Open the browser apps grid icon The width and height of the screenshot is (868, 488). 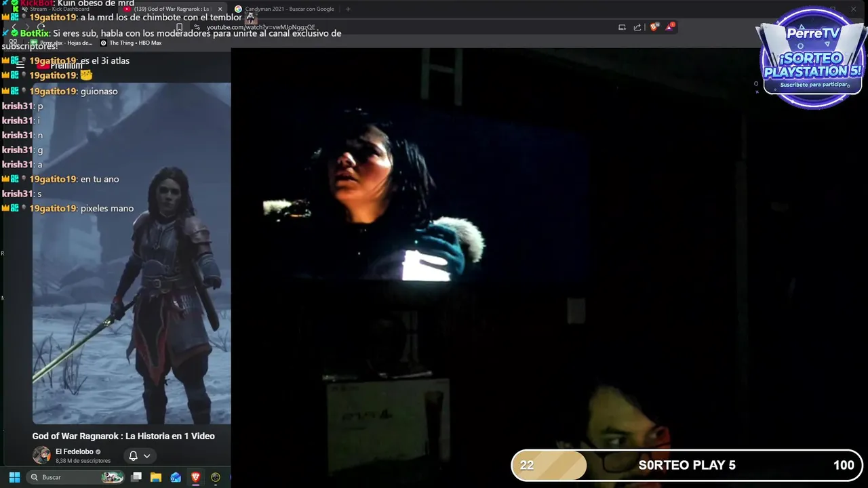[x=14, y=43]
